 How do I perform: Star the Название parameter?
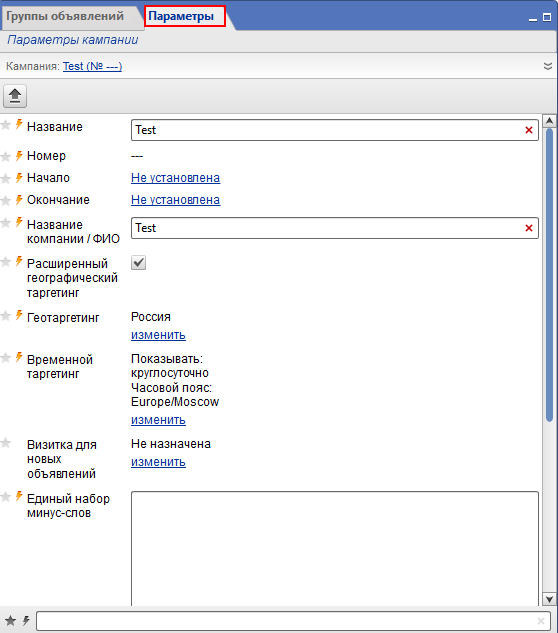point(6,125)
